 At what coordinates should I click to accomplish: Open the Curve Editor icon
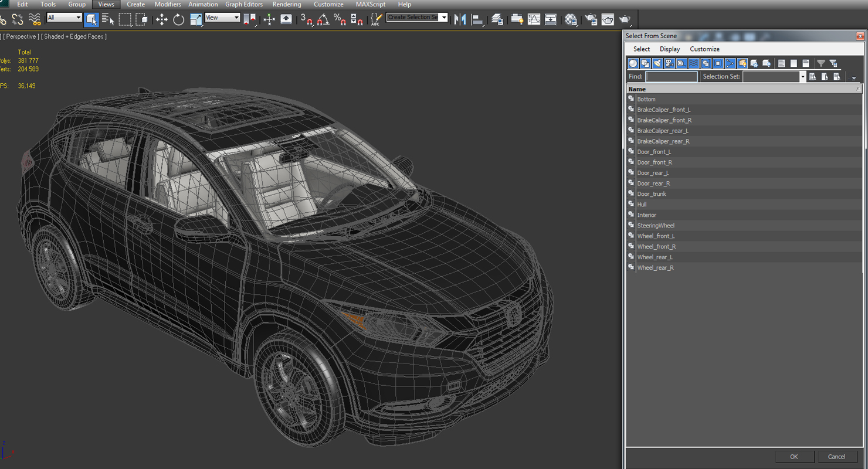pyautogui.click(x=534, y=19)
